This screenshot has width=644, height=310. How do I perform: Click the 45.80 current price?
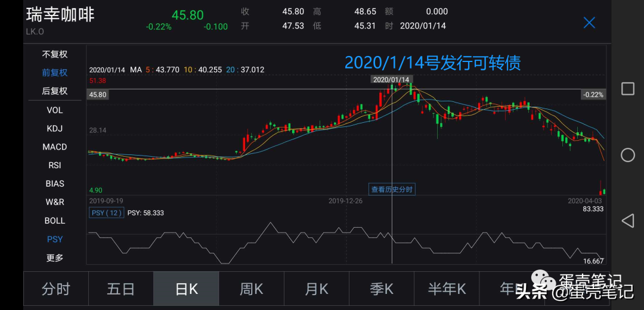pos(188,15)
